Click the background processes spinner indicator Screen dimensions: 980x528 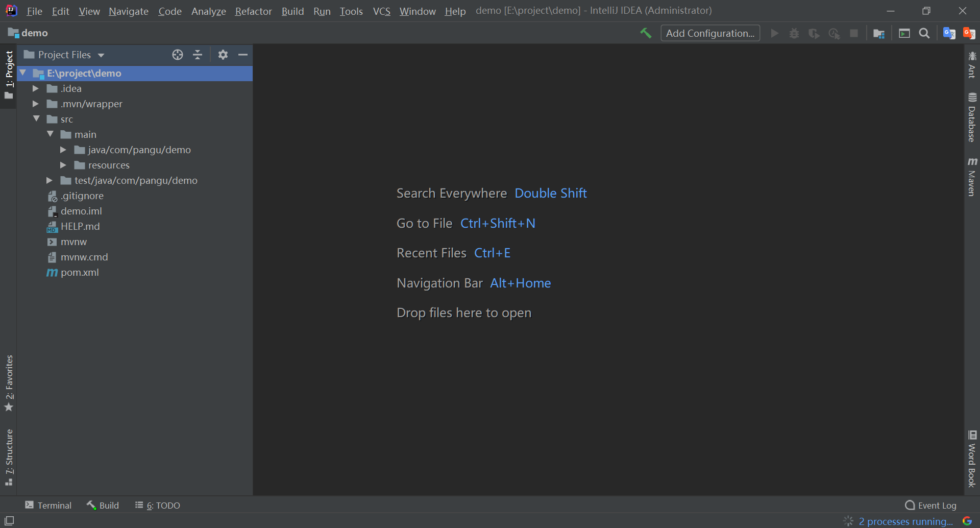[x=848, y=521]
